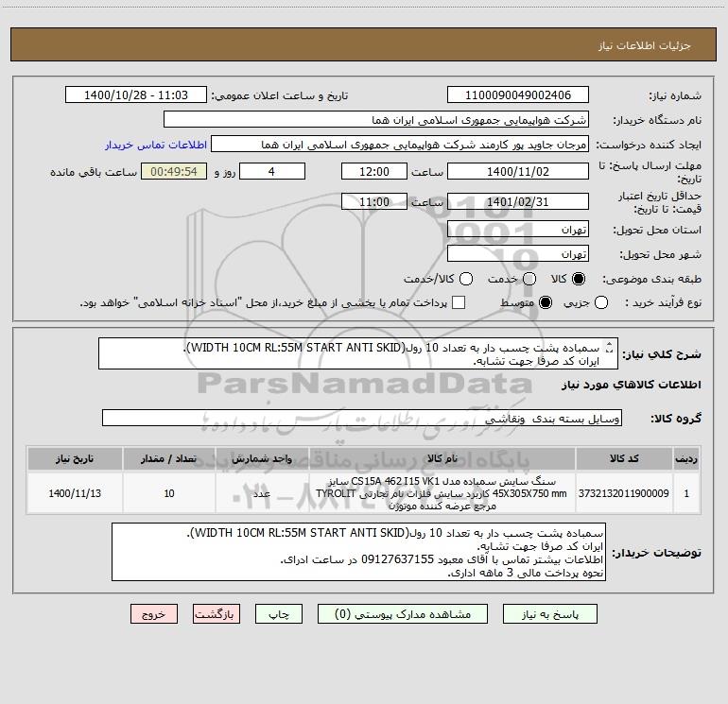Image resolution: width=728 pixels, height=704 pixels.
Task: Choose متوسط purchase type radio
Action: point(546,302)
